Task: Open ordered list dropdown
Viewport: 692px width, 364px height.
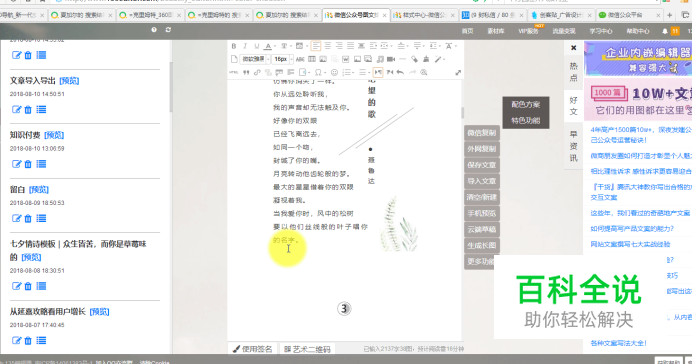Action: point(353,72)
